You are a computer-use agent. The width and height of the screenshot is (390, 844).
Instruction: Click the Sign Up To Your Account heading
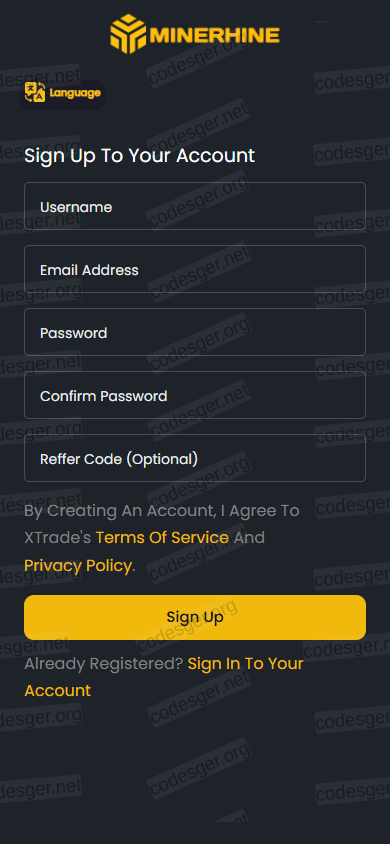coord(139,156)
